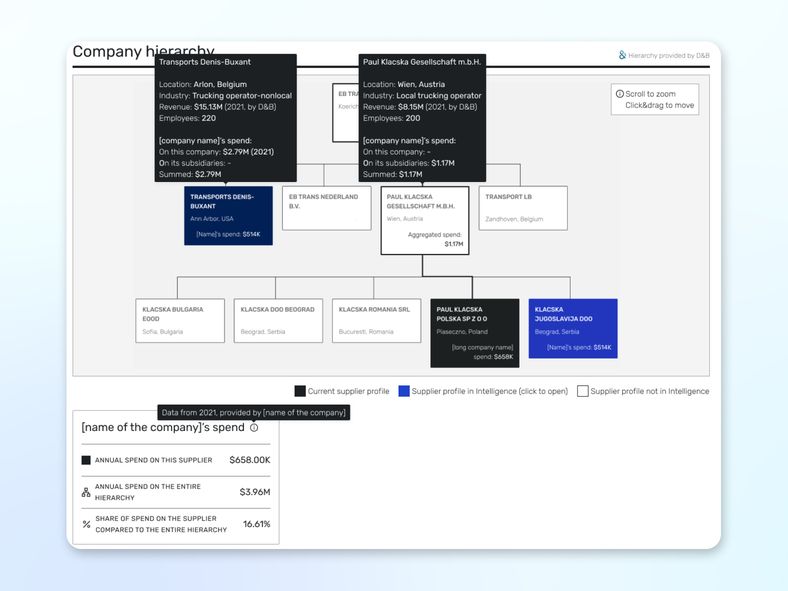Click the blue Supplier profile in Intelligence swatch
This screenshot has height=591, width=788.
point(404,391)
